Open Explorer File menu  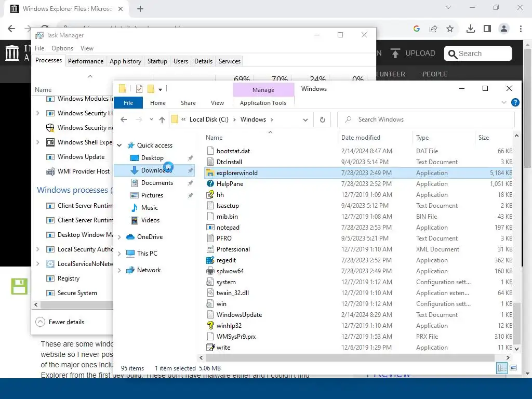[128, 103]
